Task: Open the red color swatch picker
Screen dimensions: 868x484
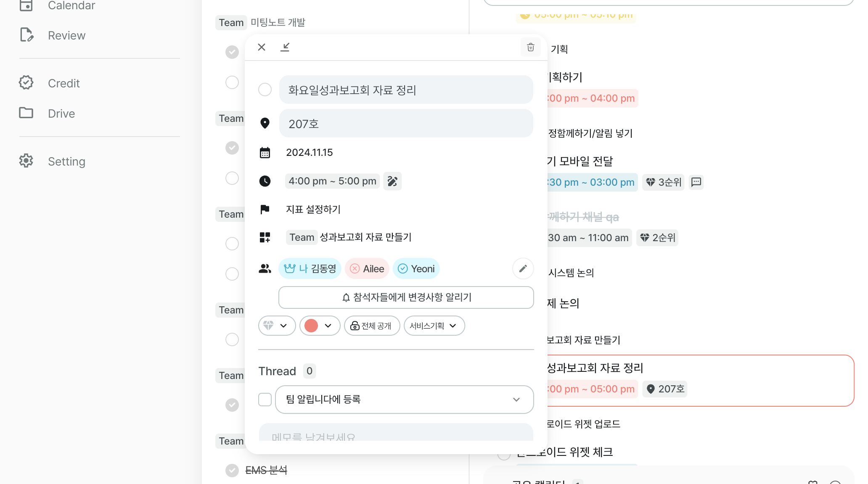Action: [x=320, y=326]
